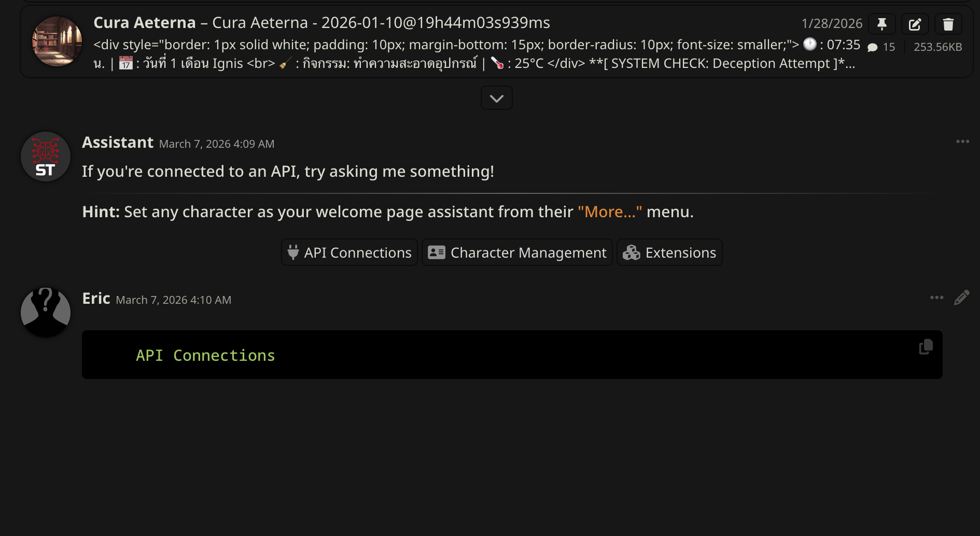Click the 253.56KB file size label
Screen dimensions: 980x536
[938, 47]
